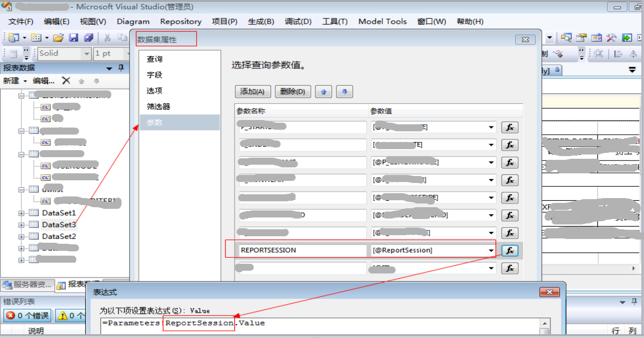Click the Save floppy disk icon
Viewport: 644px width, 338px height.
click(x=74, y=38)
